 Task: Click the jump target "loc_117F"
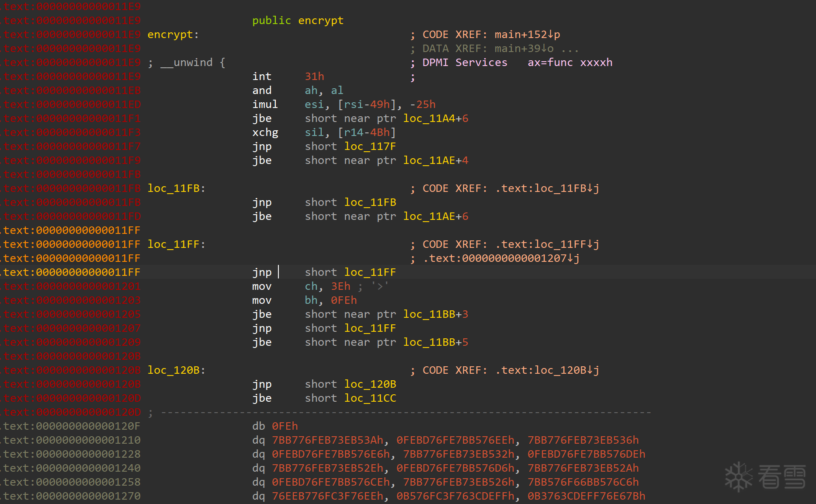pyautogui.click(x=370, y=146)
